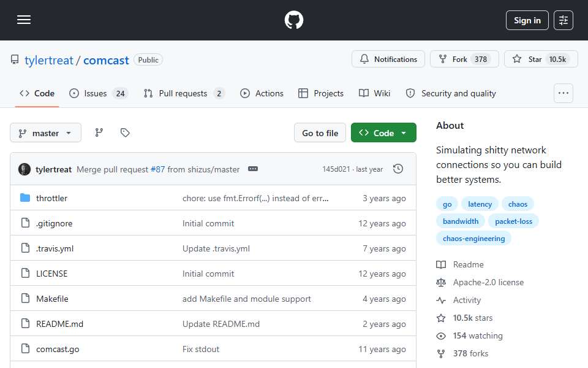Viewport: 588px width, 368px height.
Task: Open the .gitignore file
Action: (x=55, y=223)
